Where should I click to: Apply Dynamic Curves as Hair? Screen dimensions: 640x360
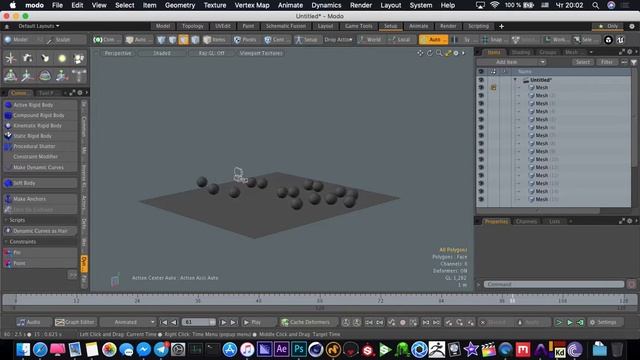[x=40, y=231]
